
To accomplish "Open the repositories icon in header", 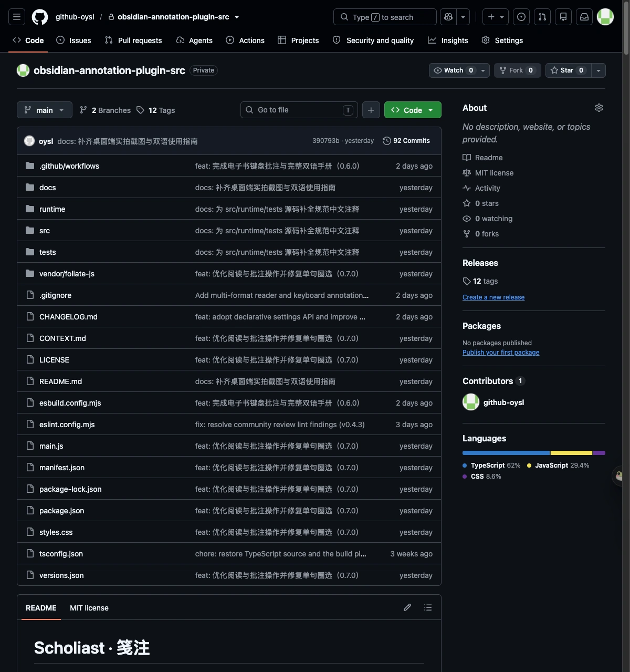I will pos(563,17).
